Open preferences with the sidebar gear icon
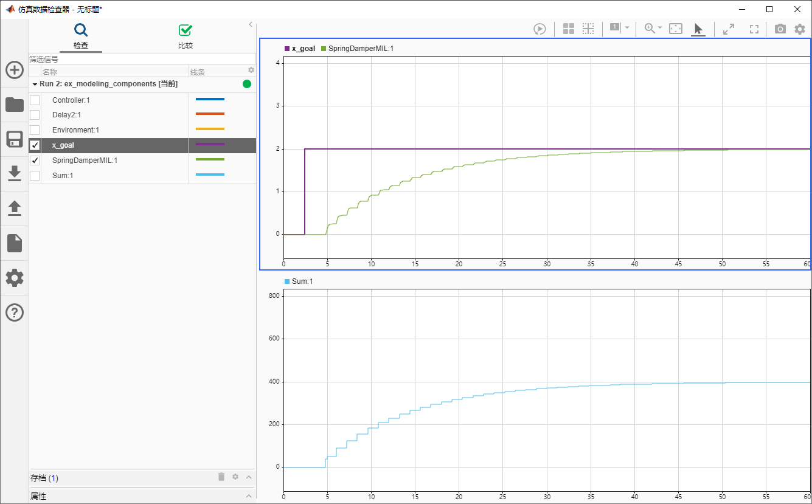This screenshot has height=504, width=812. [x=15, y=278]
